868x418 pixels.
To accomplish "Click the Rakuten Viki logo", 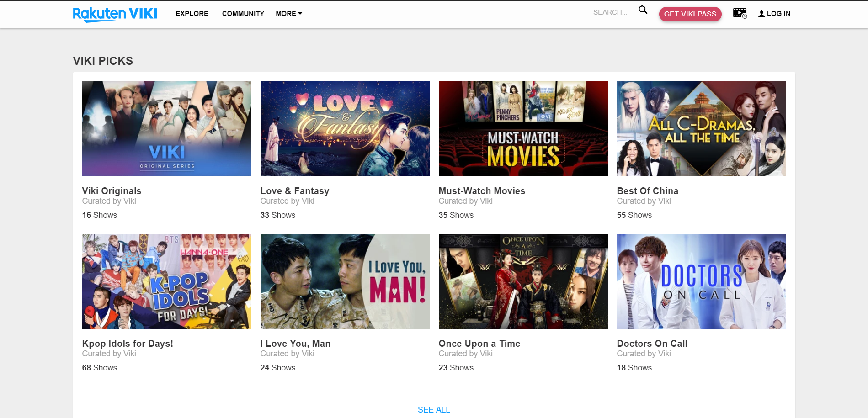I will click(115, 14).
